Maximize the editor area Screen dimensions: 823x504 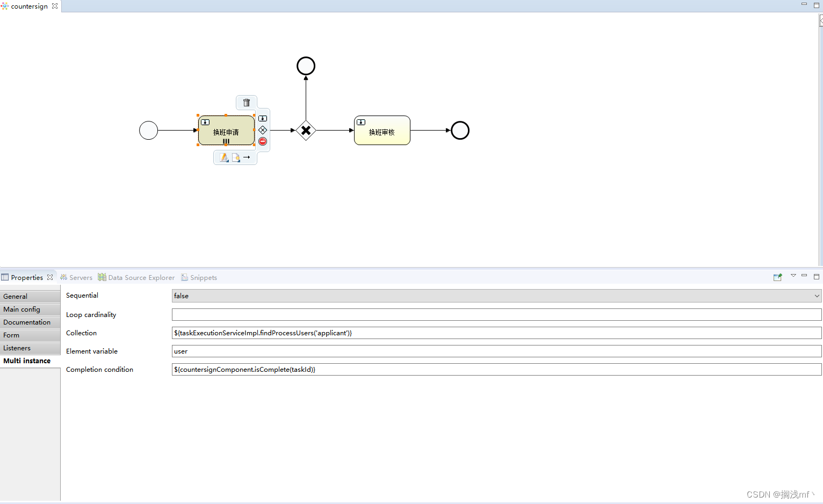[817, 5]
